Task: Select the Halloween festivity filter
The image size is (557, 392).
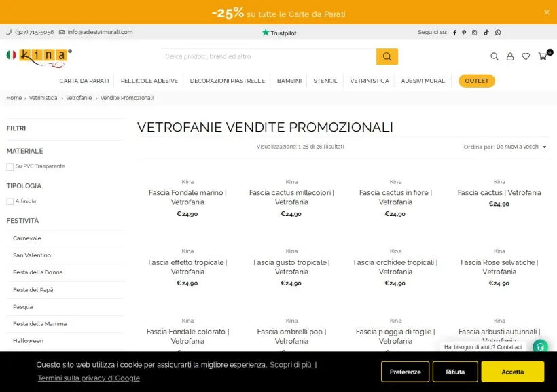Action: [28, 341]
